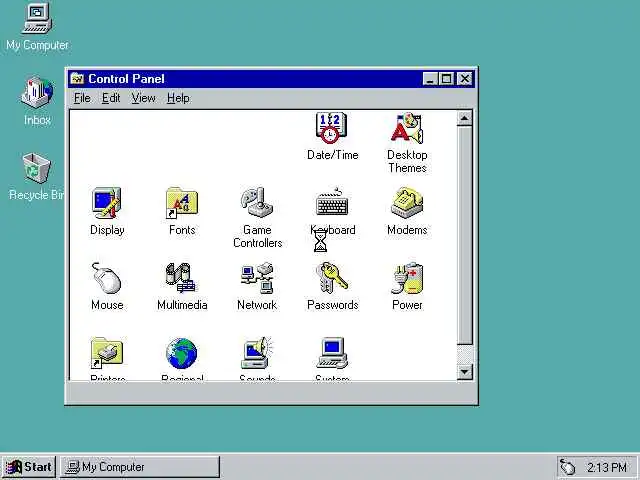Select the Passwords keys icon
Viewport: 640px width, 480px height.
[x=332, y=278]
